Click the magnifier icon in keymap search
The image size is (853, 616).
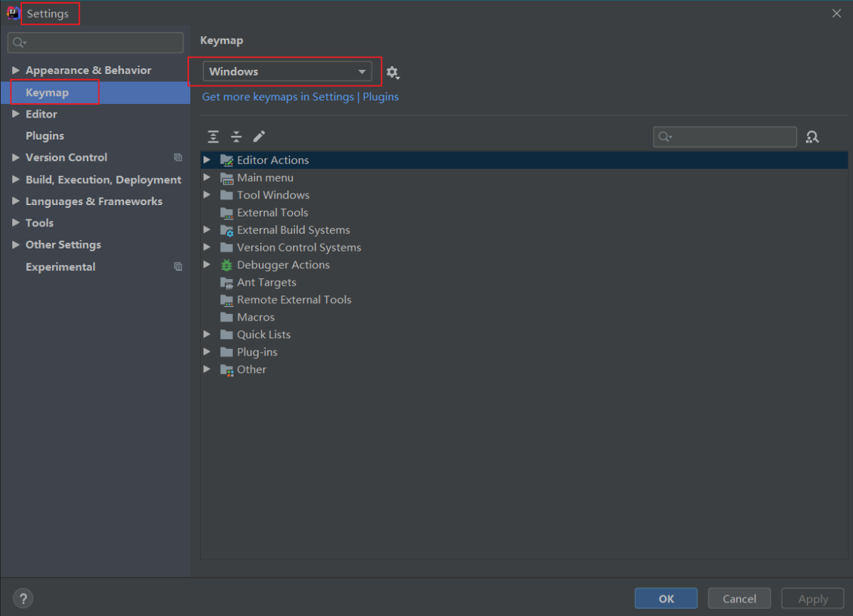click(x=665, y=137)
